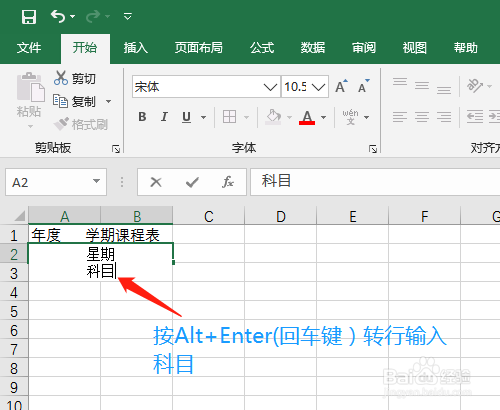Click the 格式刷 format painter button

pyautogui.click(x=81, y=124)
